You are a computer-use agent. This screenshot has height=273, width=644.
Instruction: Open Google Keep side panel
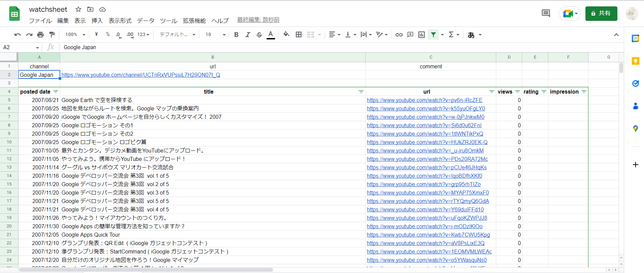click(635, 61)
